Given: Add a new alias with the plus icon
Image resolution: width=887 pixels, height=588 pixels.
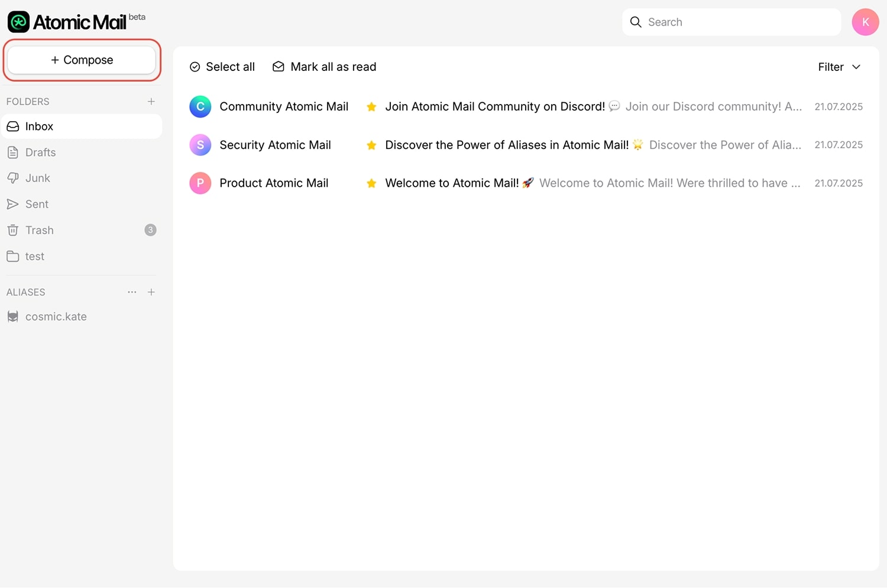Looking at the screenshot, I should 151,292.
